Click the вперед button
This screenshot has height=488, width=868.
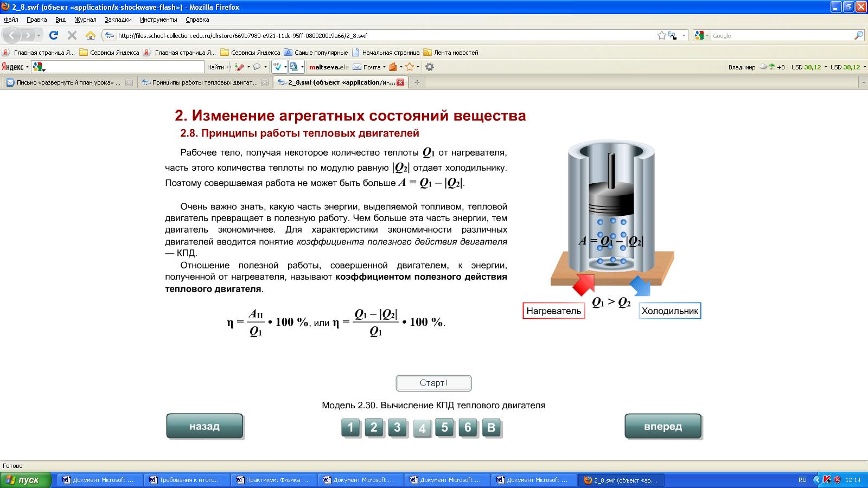(662, 426)
